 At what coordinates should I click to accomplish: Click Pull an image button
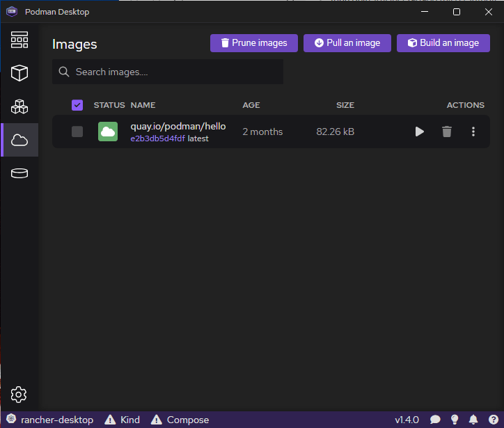[x=347, y=43]
